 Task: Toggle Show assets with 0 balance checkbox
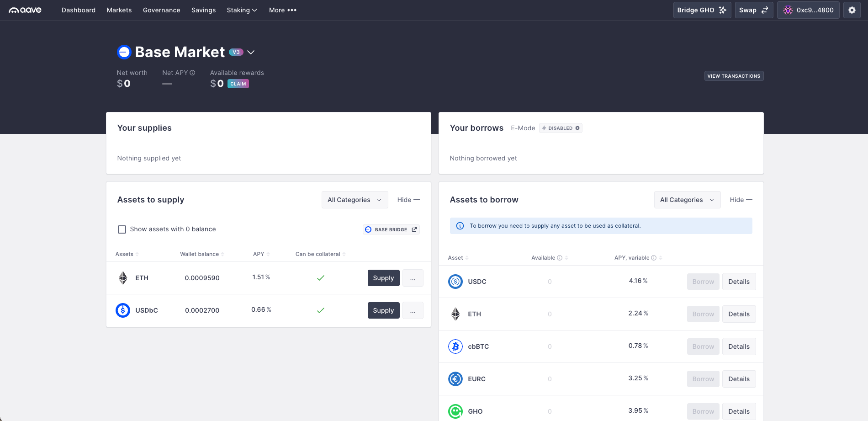(122, 229)
